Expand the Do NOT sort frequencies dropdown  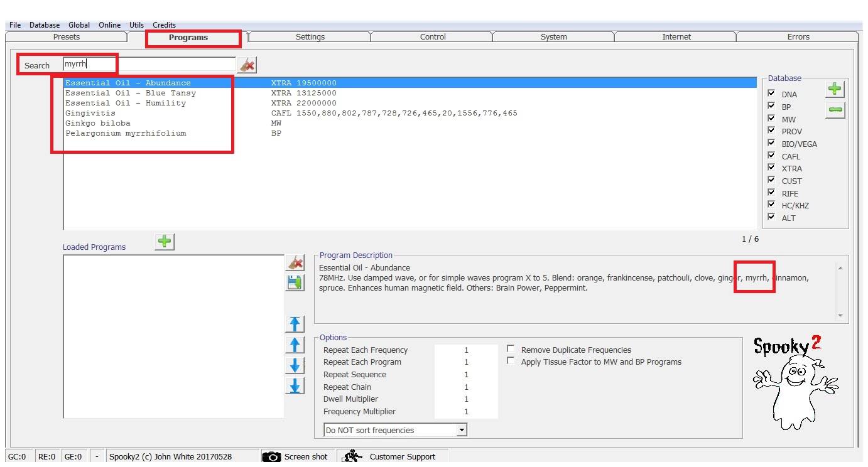click(x=462, y=430)
